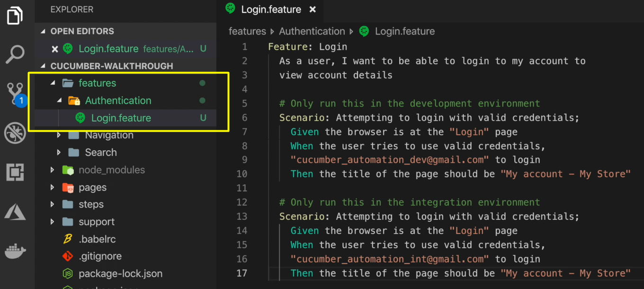
Task: Select Login.feature in the file tree
Action: point(121,118)
